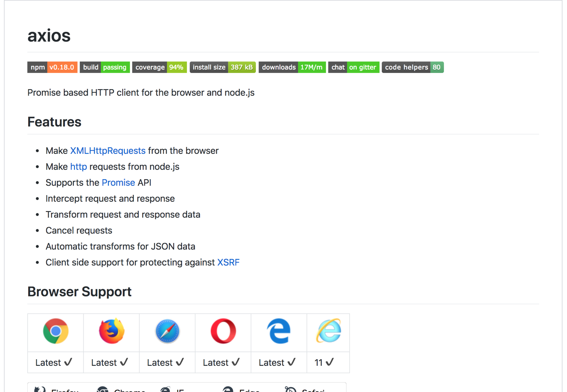Open the coverage 94% badge
The width and height of the screenshot is (567, 392).
pyautogui.click(x=159, y=67)
